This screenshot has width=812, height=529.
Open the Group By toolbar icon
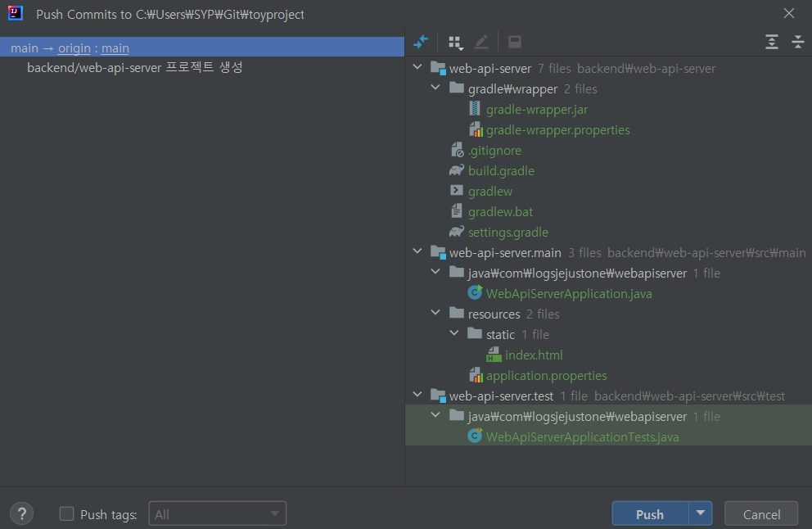click(456, 42)
